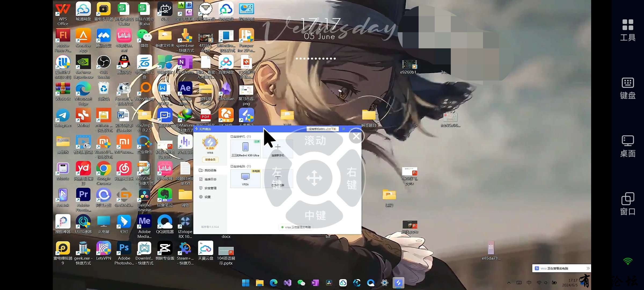This screenshot has width=644, height=290.
Task: Expand the vrea 正在查看此电脑 notification arrows
Action: point(588,268)
